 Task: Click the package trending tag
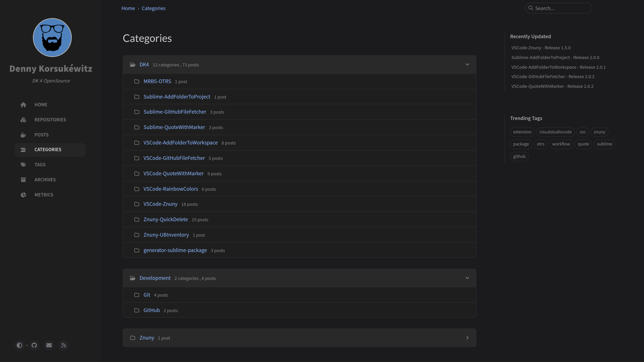(x=521, y=144)
